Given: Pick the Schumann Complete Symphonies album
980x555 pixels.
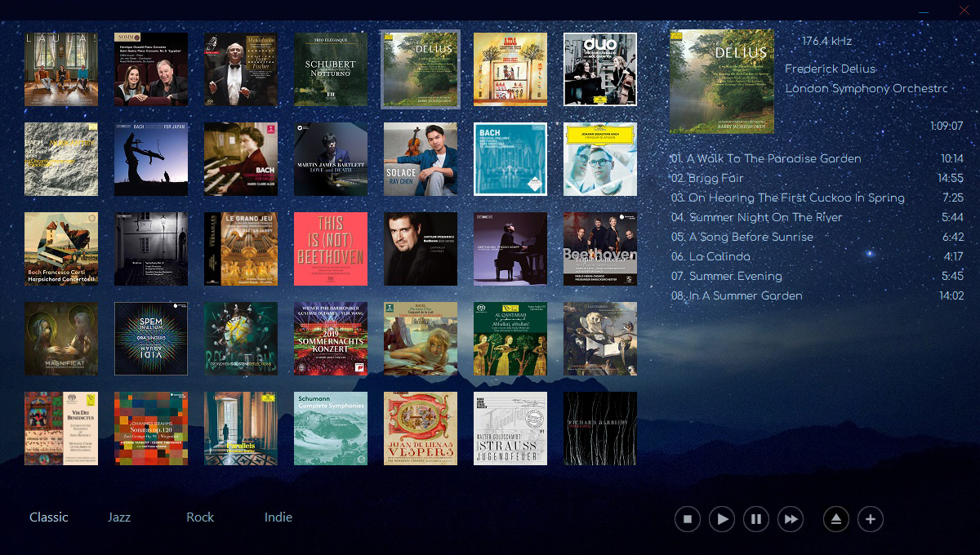Looking at the screenshot, I should tap(331, 428).
